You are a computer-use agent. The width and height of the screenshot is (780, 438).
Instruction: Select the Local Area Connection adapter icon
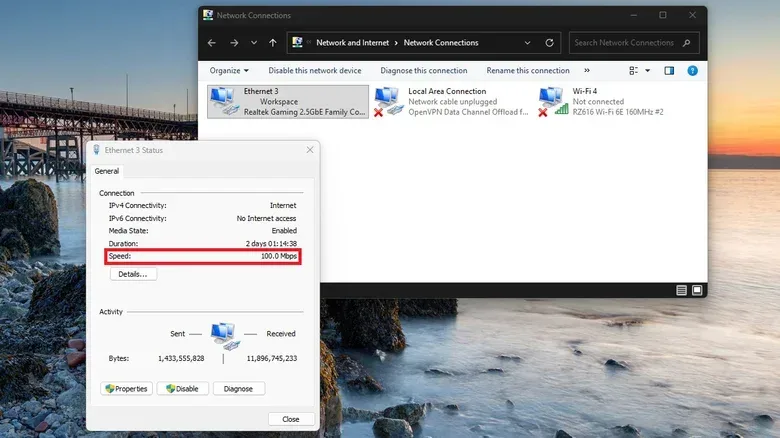pos(389,101)
